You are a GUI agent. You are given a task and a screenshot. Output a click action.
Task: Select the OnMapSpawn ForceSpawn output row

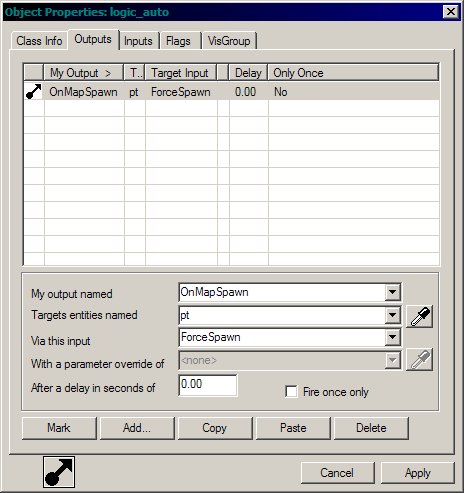click(231, 92)
